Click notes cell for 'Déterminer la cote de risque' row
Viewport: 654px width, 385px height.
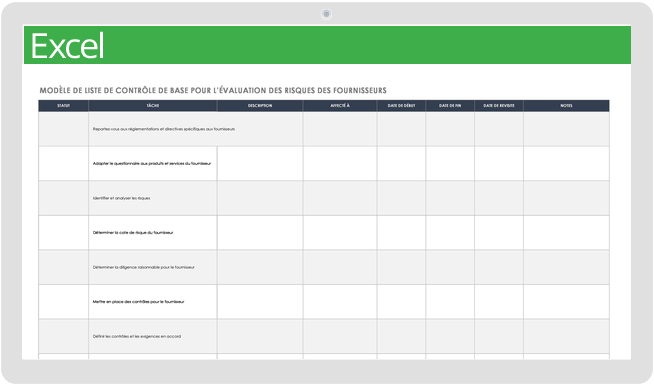(x=566, y=233)
